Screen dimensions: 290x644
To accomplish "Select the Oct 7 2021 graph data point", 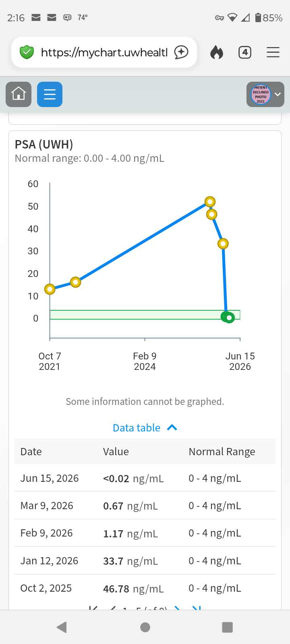I will point(50,289).
